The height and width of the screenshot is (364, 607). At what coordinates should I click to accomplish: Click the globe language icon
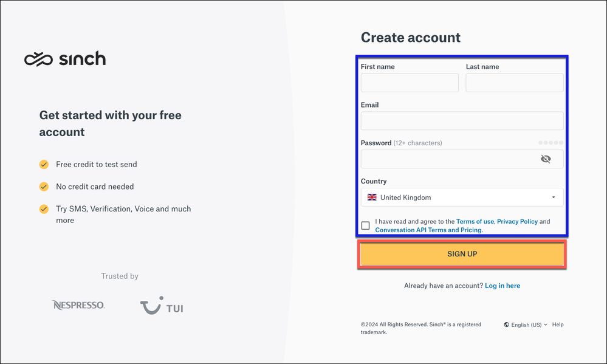[506, 325]
